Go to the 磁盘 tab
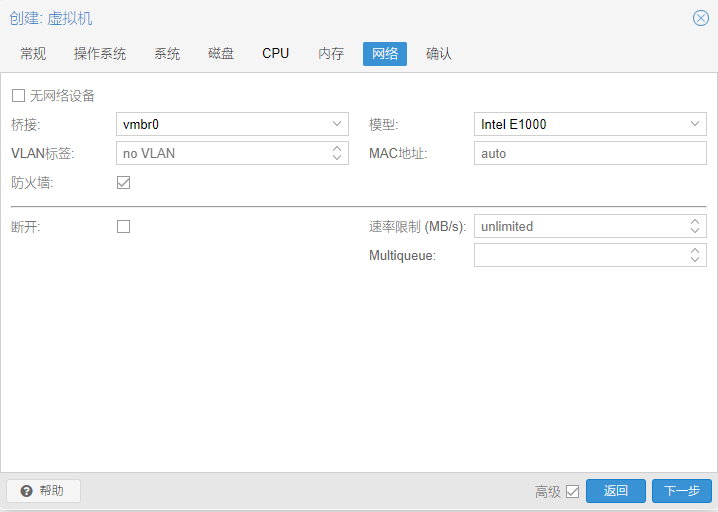 (x=221, y=54)
